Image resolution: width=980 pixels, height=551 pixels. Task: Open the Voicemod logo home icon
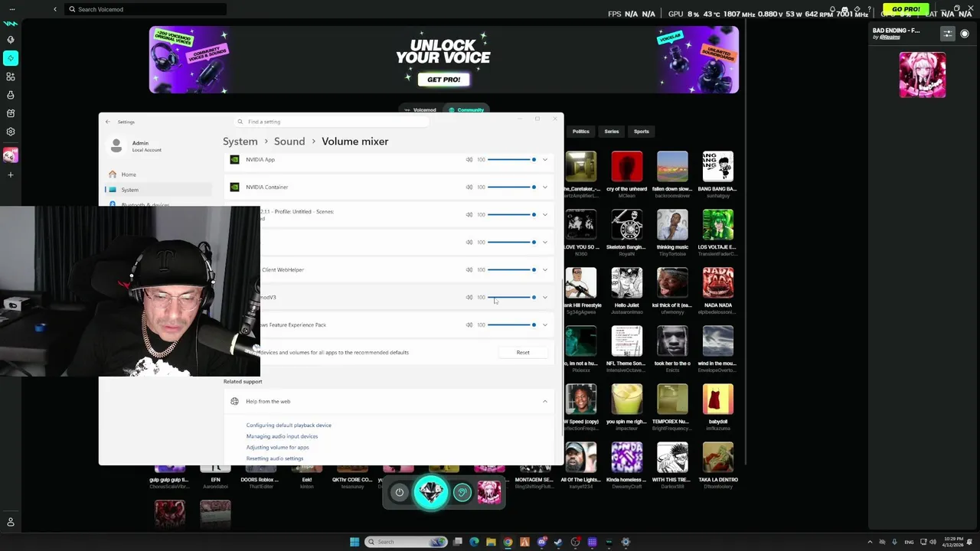coord(11,23)
